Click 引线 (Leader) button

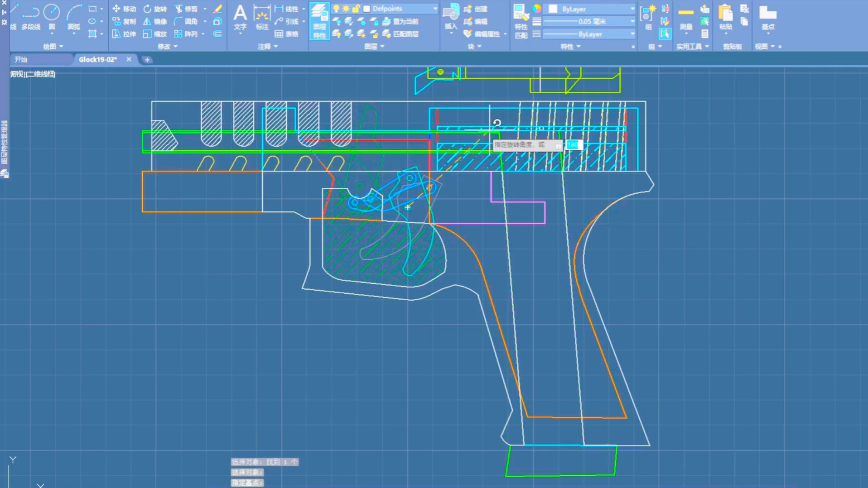tap(287, 21)
